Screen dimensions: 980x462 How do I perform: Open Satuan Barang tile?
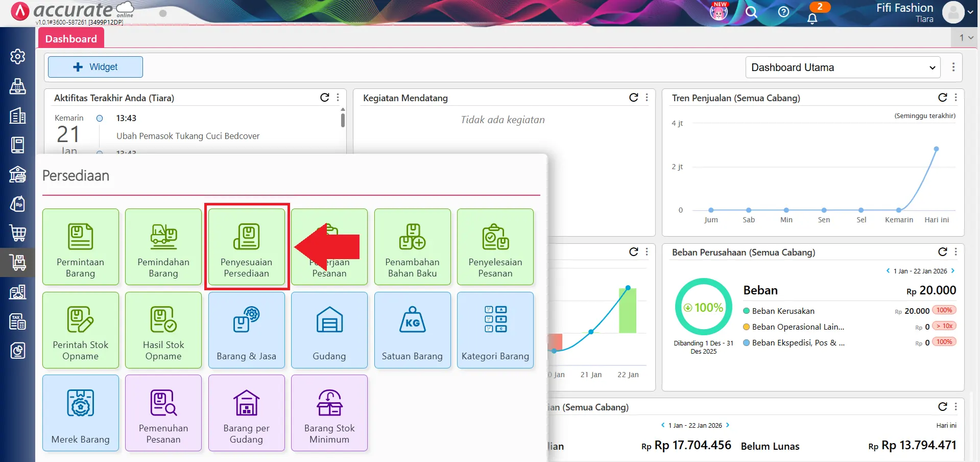(412, 330)
